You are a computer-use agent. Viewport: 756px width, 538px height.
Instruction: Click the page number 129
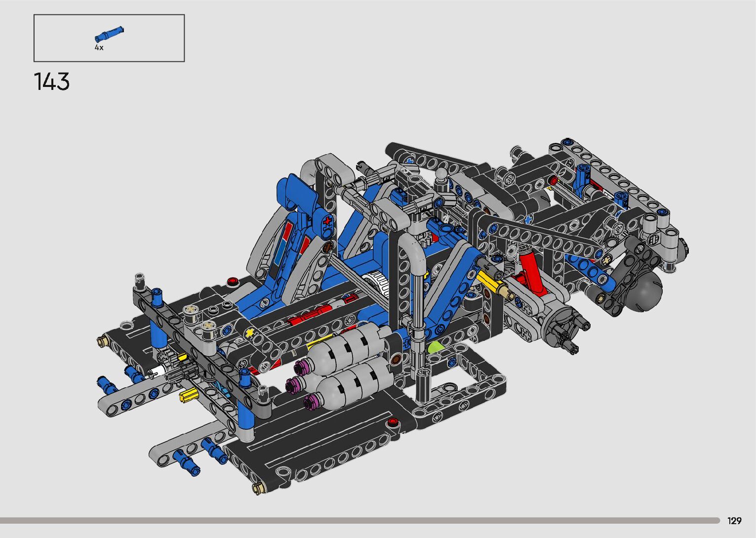click(734, 521)
